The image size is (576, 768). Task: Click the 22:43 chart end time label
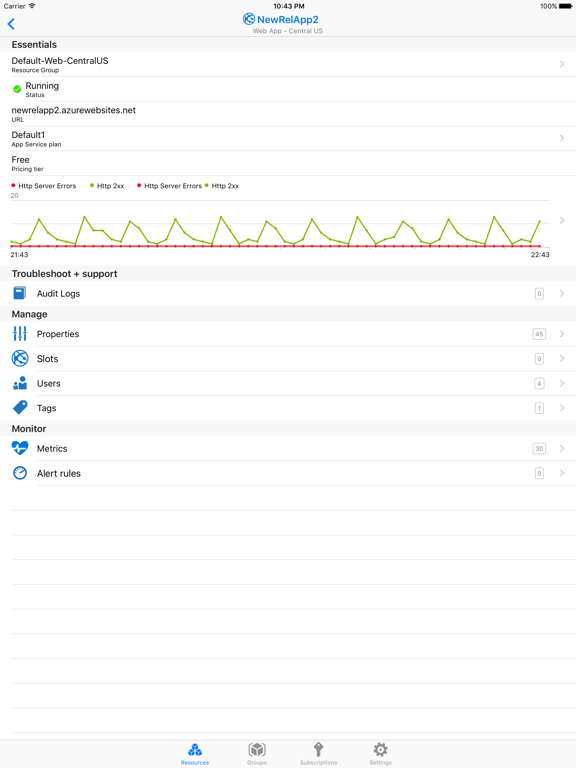540,255
